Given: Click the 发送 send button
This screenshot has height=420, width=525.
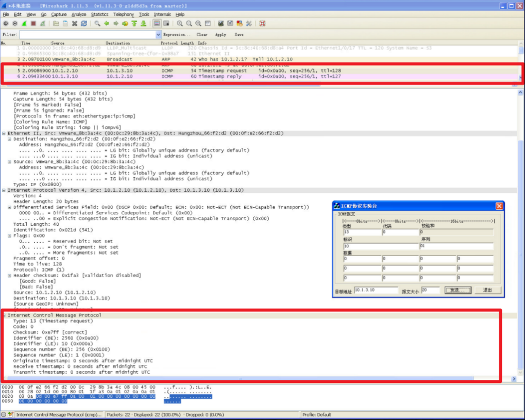Looking at the screenshot, I should pyautogui.click(x=458, y=291).
